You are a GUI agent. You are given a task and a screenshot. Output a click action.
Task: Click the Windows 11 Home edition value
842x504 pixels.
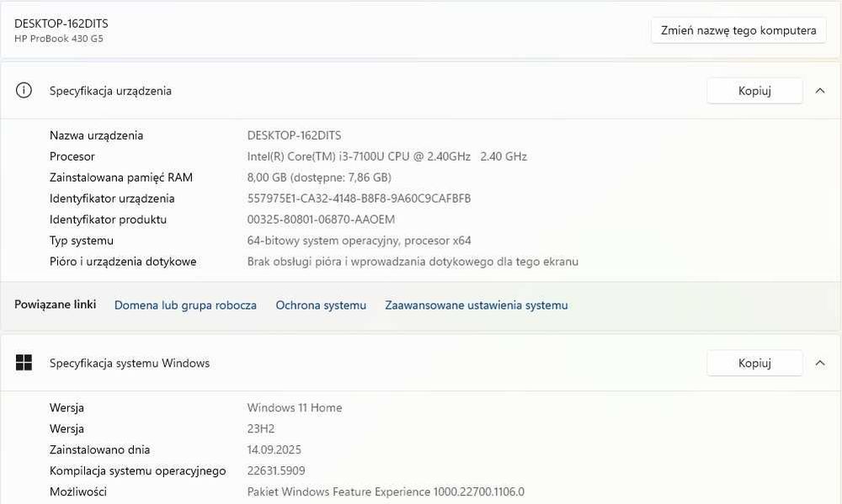[x=295, y=408]
